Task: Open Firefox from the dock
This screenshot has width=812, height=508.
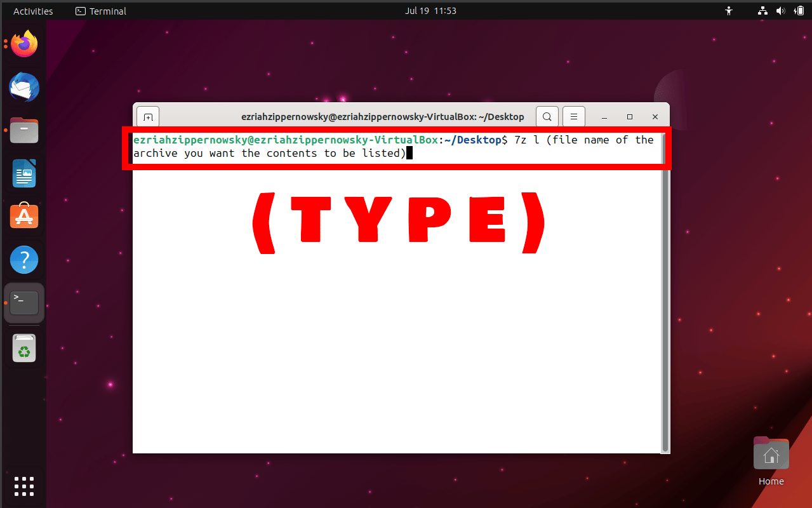Action: [23, 43]
